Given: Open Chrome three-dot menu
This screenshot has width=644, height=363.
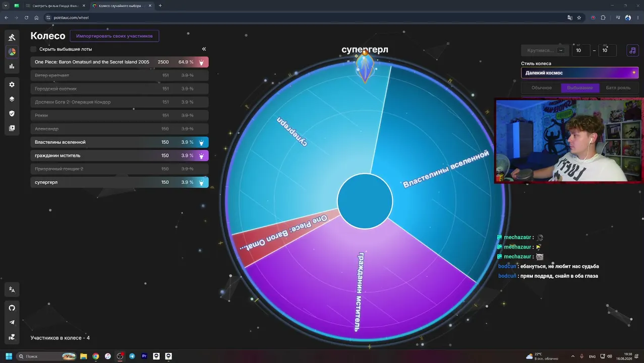Looking at the screenshot, I should click(638, 18).
